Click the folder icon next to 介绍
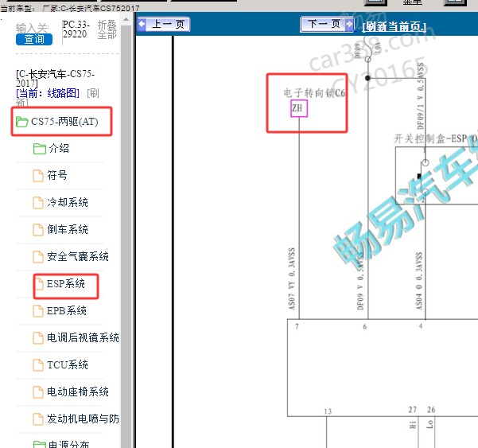 coord(40,149)
